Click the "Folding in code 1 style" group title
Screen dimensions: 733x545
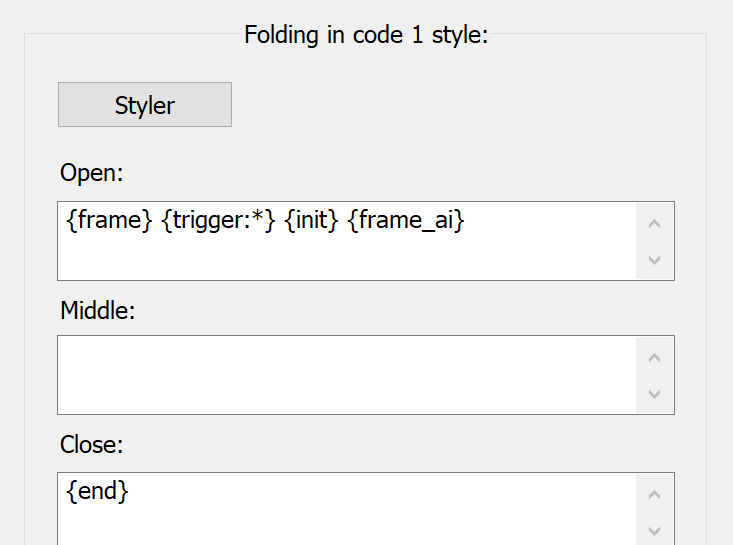[x=366, y=35]
